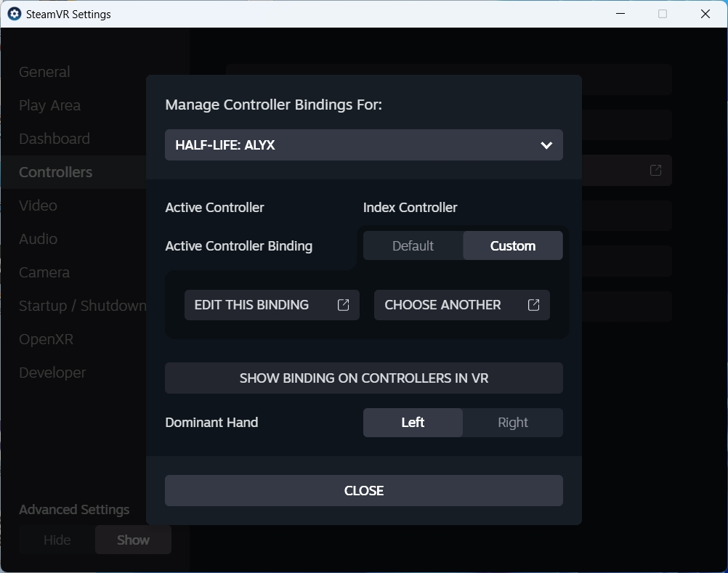Click the SteamVR logo in title bar
Viewport: 728px width, 573px height.
point(15,14)
